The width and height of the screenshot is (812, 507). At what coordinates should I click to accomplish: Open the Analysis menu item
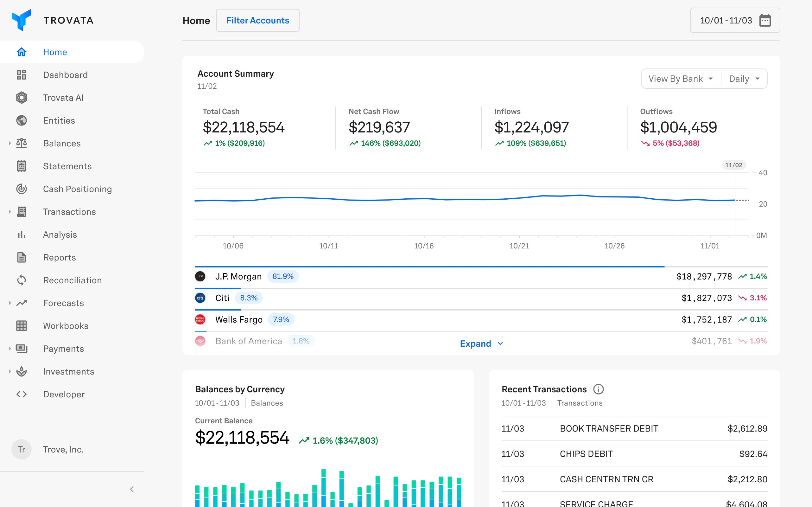coord(60,234)
